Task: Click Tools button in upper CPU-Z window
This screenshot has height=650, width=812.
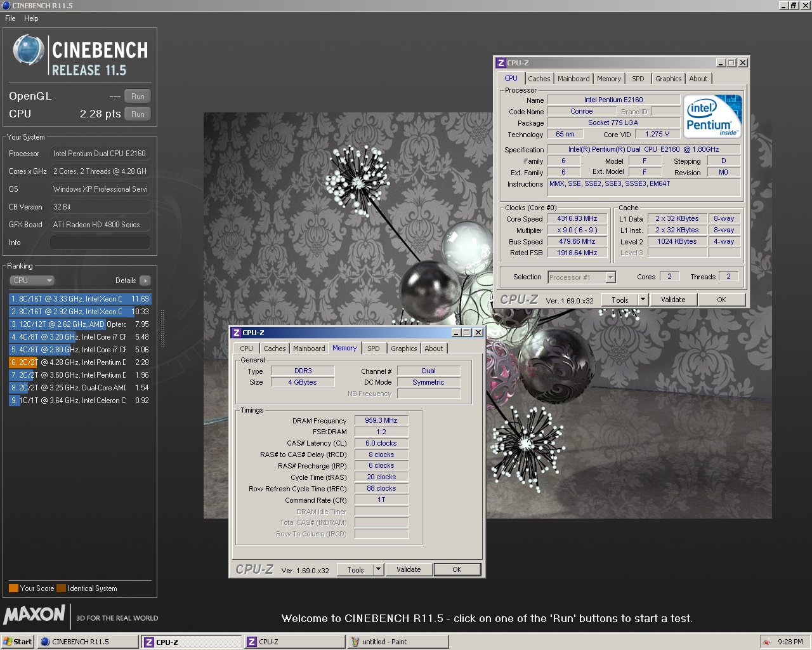Action: pyautogui.click(x=620, y=300)
